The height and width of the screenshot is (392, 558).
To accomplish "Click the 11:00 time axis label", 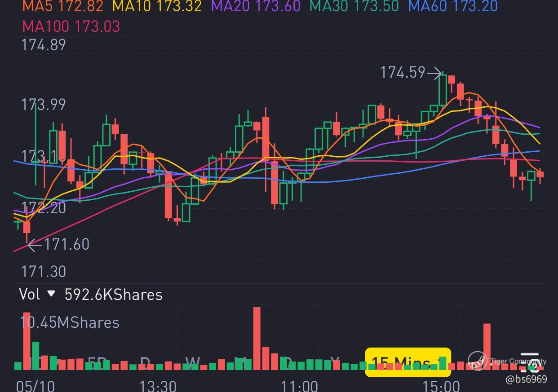I will point(299,386).
